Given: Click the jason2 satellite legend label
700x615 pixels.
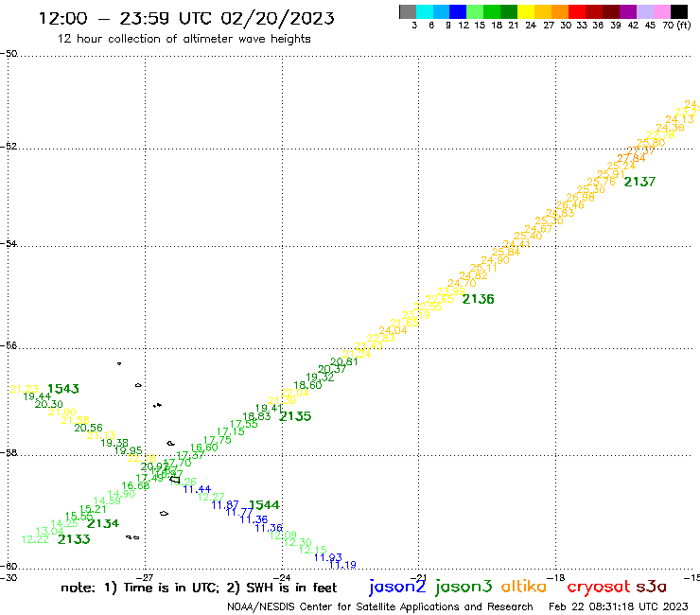Looking at the screenshot, I should (397, 587).
